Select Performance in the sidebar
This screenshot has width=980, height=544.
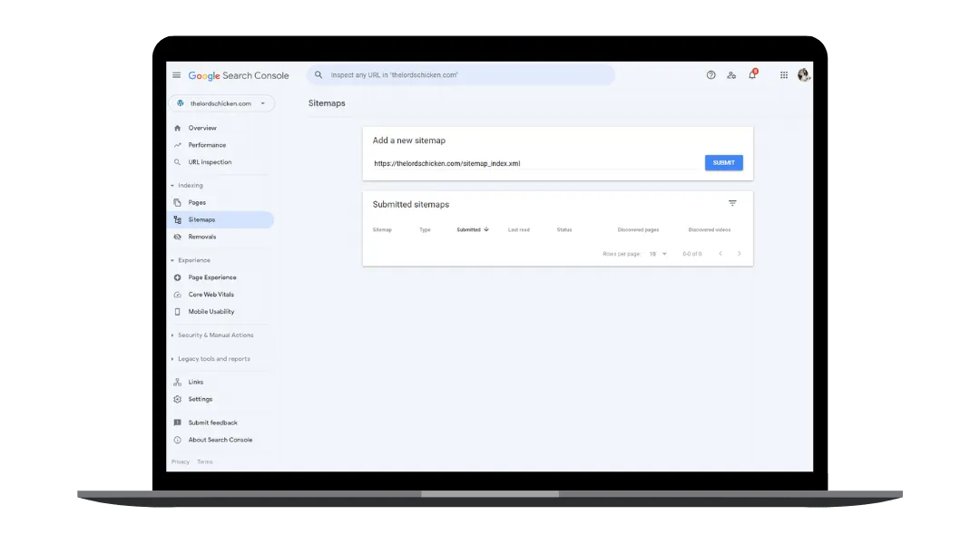click(207, 145)
